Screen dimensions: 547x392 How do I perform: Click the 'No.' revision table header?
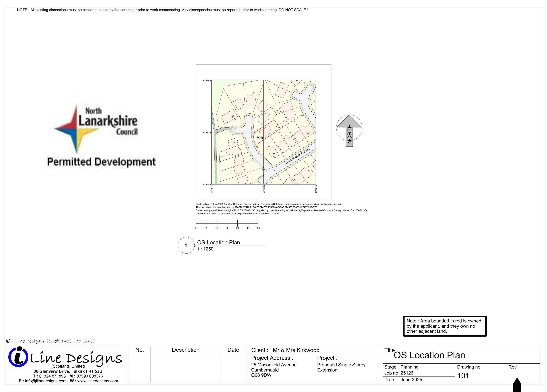(139, 350)
